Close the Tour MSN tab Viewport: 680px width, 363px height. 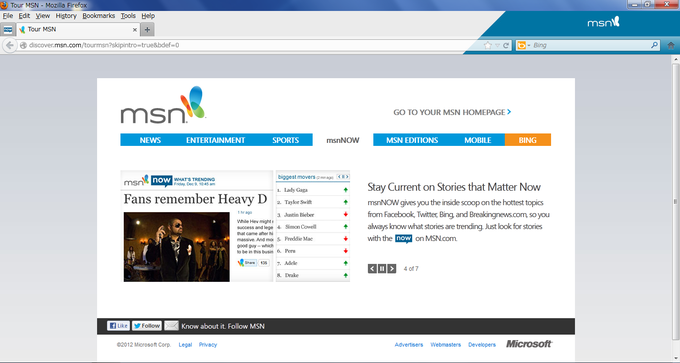[135, 30]
